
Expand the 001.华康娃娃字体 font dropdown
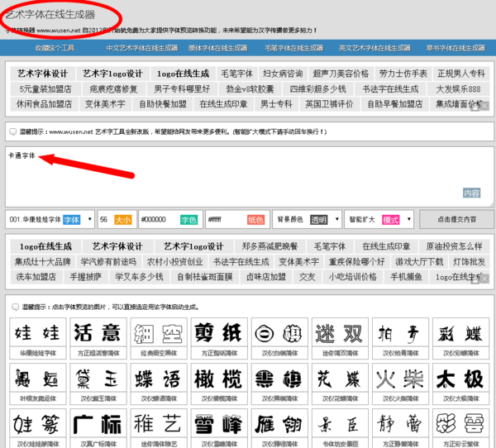point(50,219)
